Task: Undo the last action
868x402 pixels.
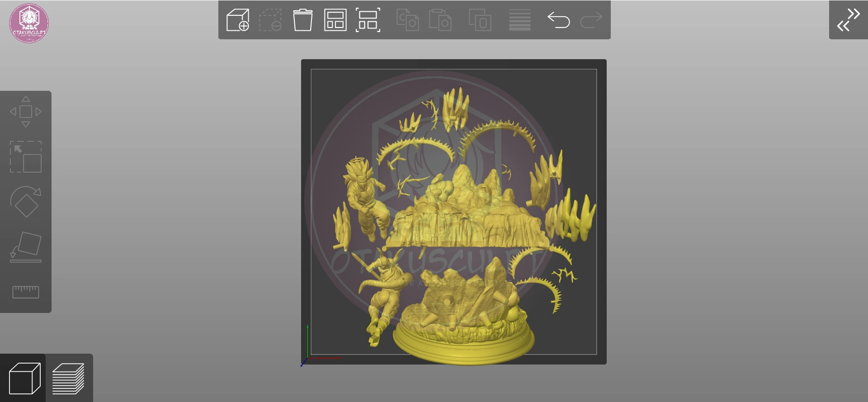Action: pos(558,20)
